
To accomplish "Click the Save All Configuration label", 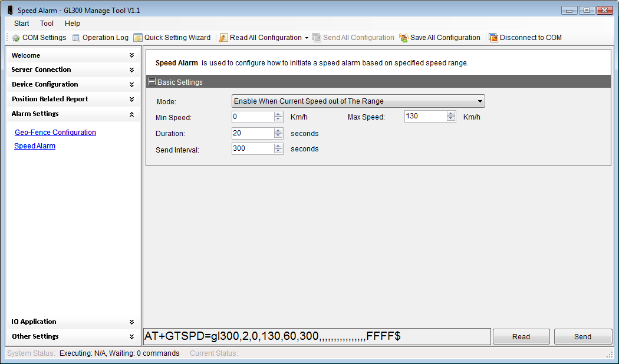I will click(x=445, y=38).
